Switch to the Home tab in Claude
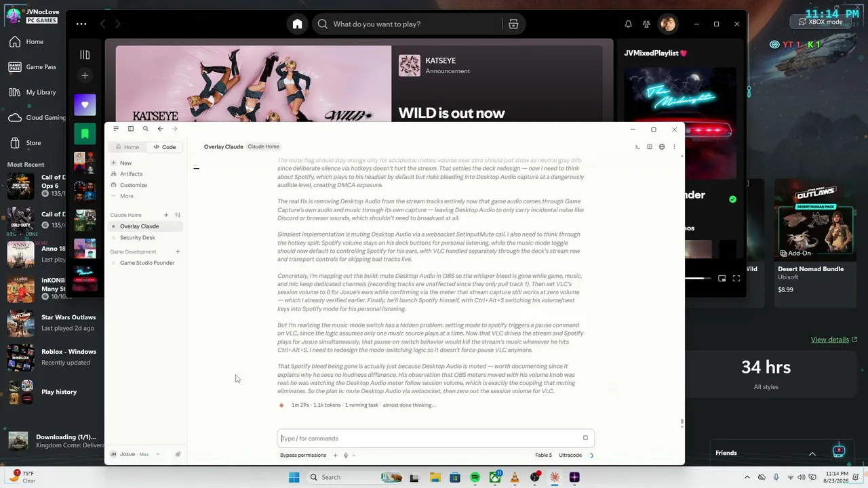Viewport: 868px width, 488px height. coord(127,147)
